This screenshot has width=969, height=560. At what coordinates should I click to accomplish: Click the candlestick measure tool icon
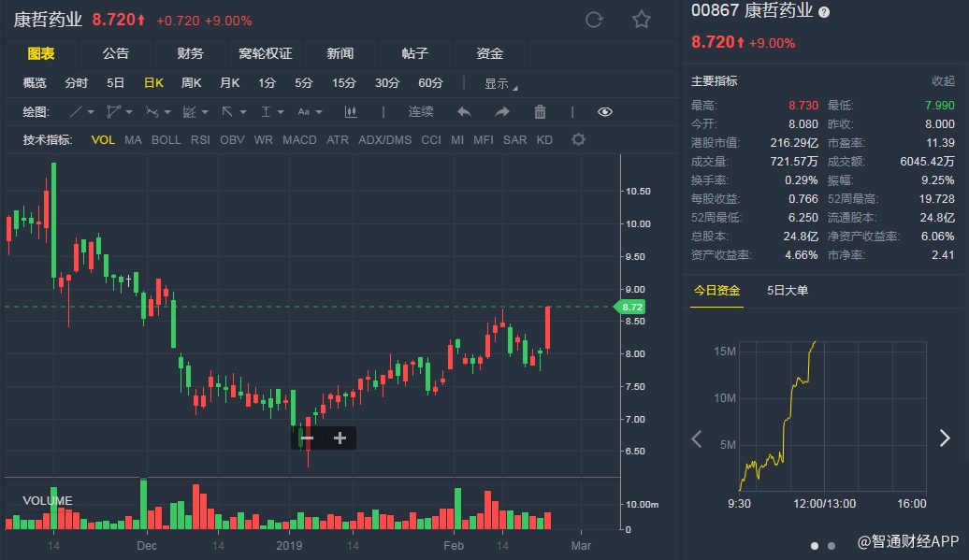click(352, 112)
